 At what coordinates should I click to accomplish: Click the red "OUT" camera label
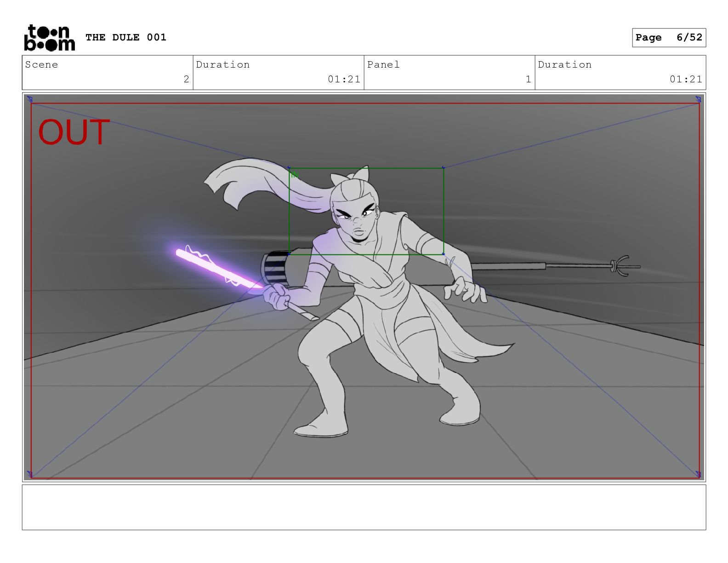click(74, 132)
